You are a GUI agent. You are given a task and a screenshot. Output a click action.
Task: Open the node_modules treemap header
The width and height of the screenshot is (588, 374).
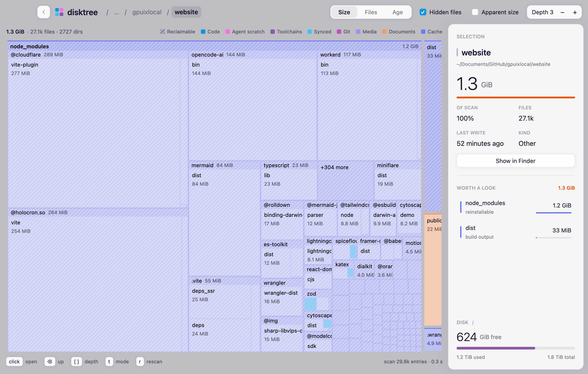point(214,46)
